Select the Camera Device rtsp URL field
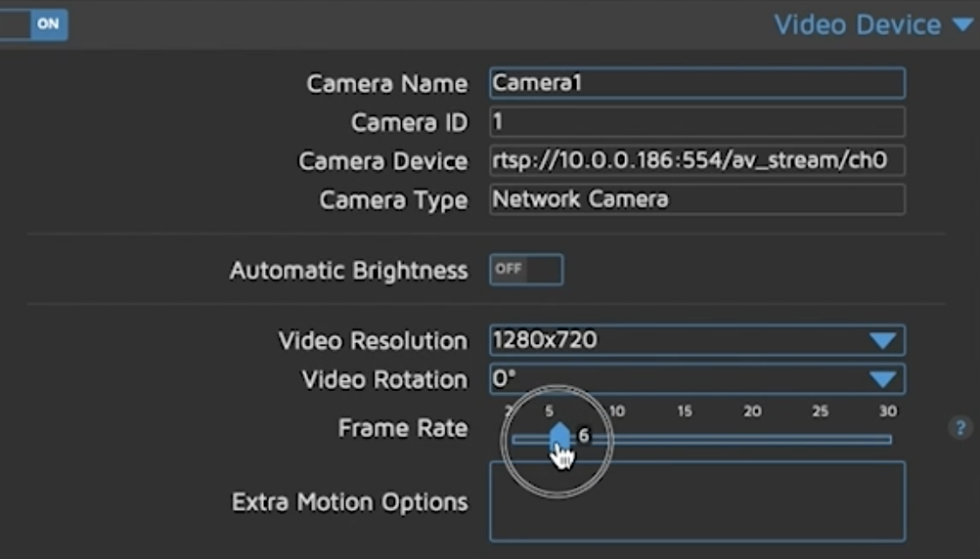Screen dimensions: 980x559 [x=697, y=160]
